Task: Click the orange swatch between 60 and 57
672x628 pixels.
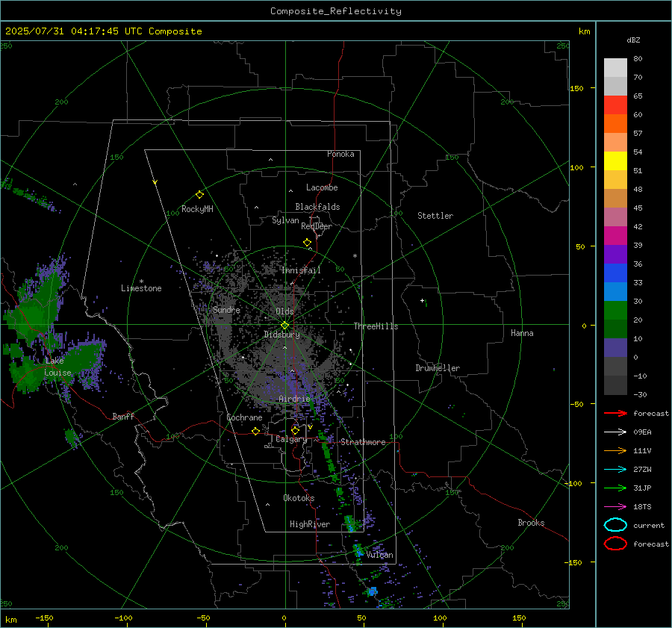Action: point(615,124)
